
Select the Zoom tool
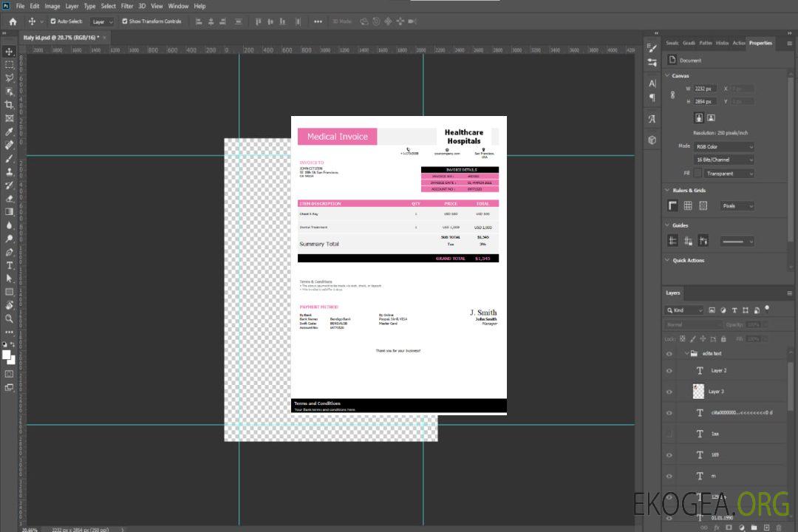[10, 318]
